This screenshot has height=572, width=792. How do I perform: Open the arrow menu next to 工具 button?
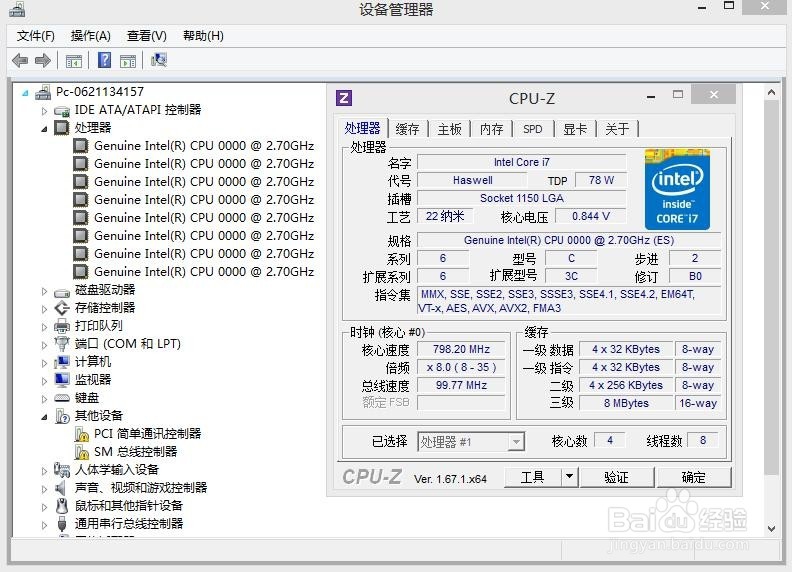(570, 476)
